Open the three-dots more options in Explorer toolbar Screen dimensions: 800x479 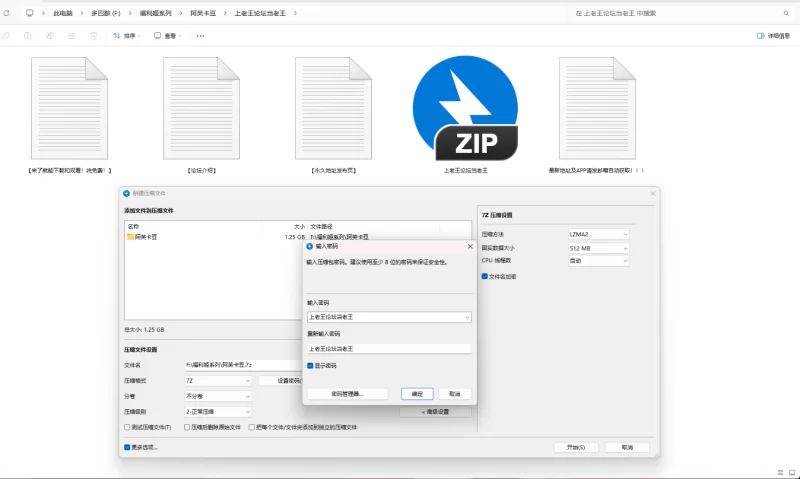pyautogui.click(x=201, y=36)
